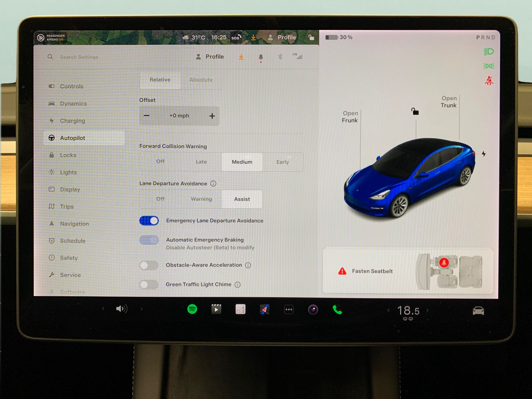Open the green phone app

point(337,310)
